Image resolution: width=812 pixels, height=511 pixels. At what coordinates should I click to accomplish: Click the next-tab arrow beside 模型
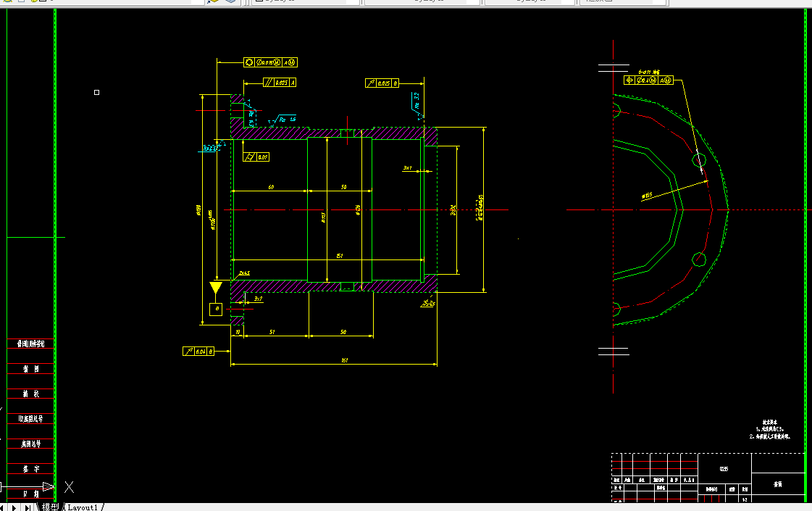point(15,507)
